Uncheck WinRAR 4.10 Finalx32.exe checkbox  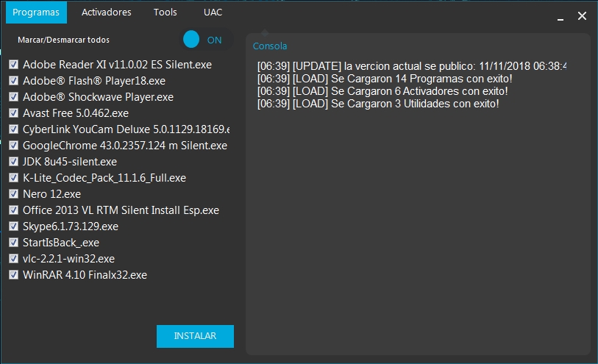tap(14, 275)
